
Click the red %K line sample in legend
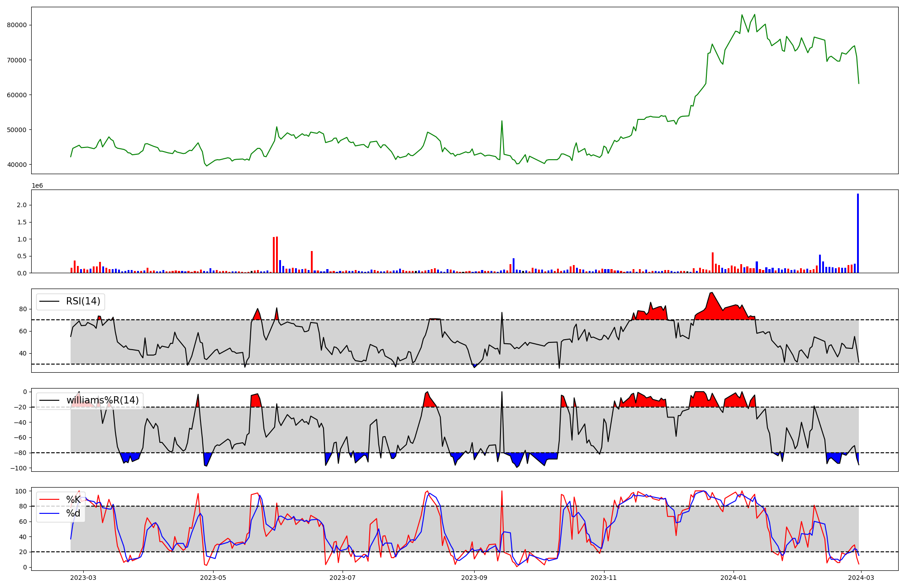[50, 499]
